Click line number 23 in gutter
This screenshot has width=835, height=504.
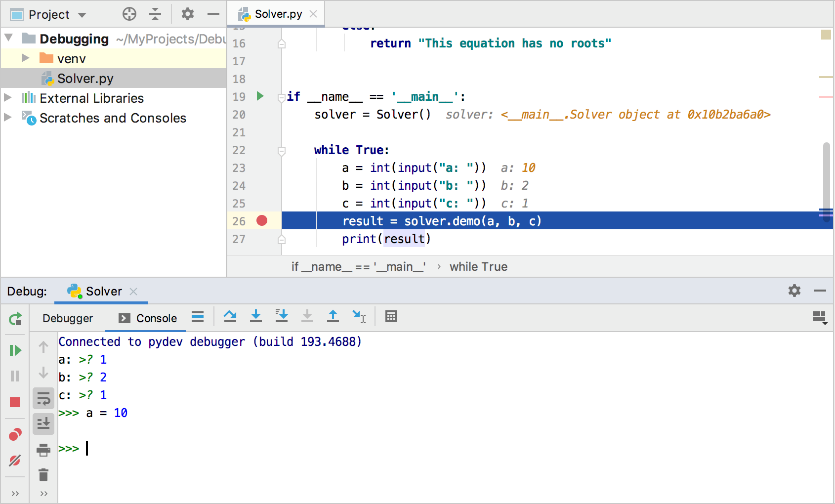point(239,168)
